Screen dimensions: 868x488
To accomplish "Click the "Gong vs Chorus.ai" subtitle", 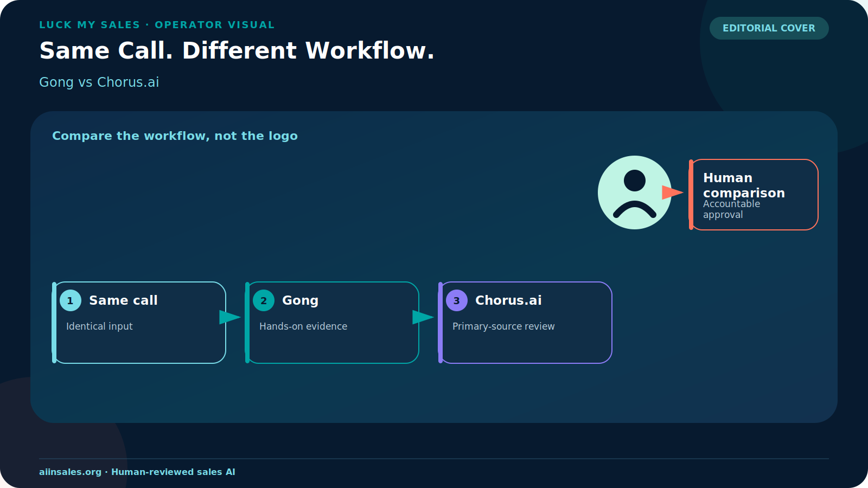I will pyautogui.click(x=99, y=82).
